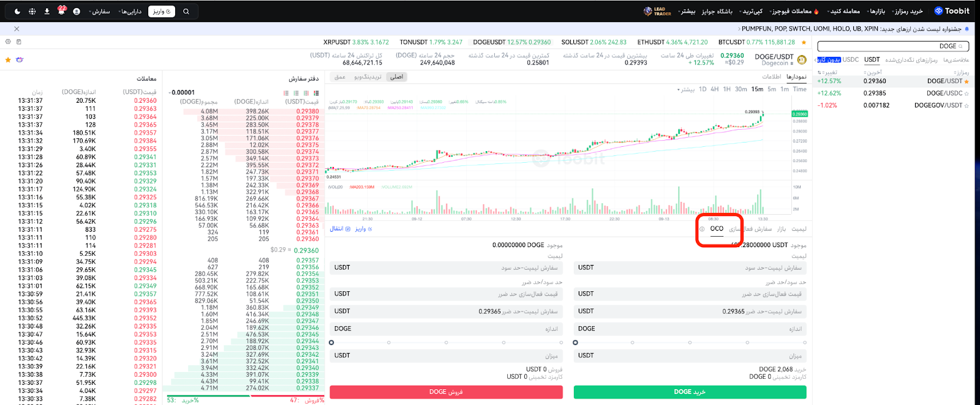Viewport: 980px width, 405px height.
Task: Open the سفارش orders dropdown
Action: 99,11
